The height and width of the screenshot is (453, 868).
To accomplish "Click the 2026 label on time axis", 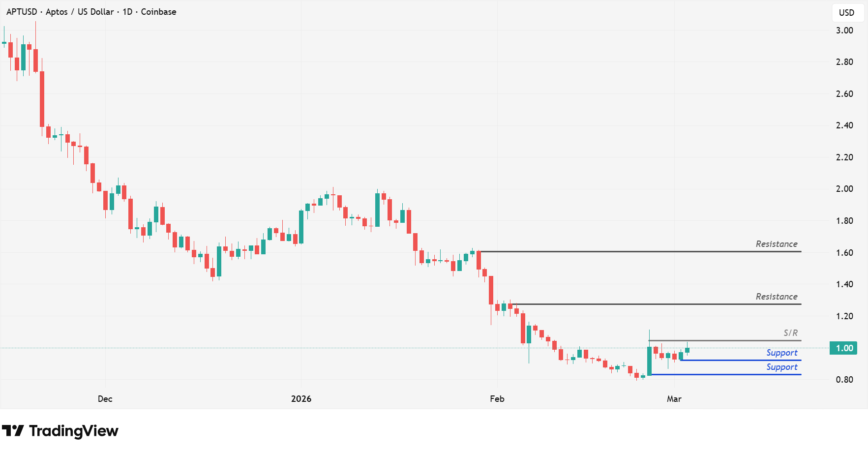I will 301,399.
